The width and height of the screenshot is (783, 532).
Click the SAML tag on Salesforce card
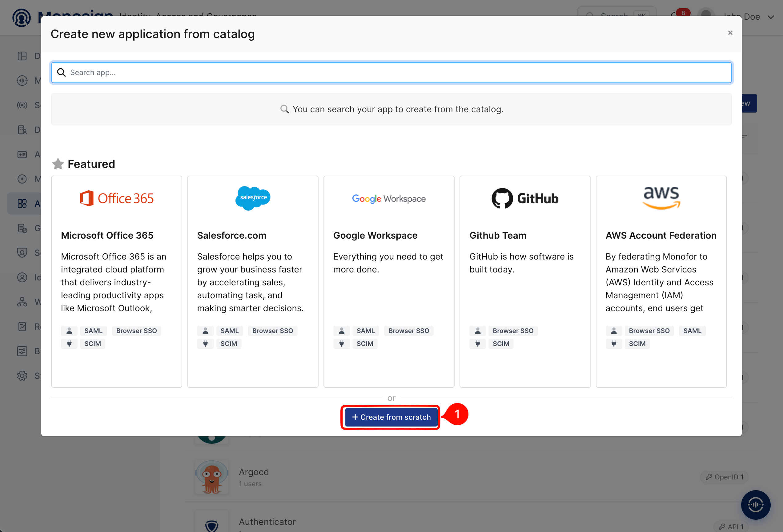point(229,331)
